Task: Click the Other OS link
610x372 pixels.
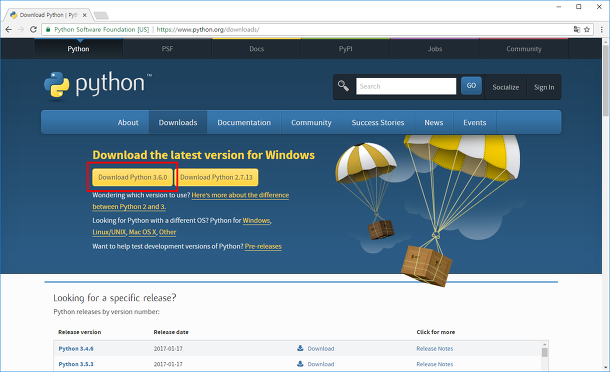Action: pos(167,232)
